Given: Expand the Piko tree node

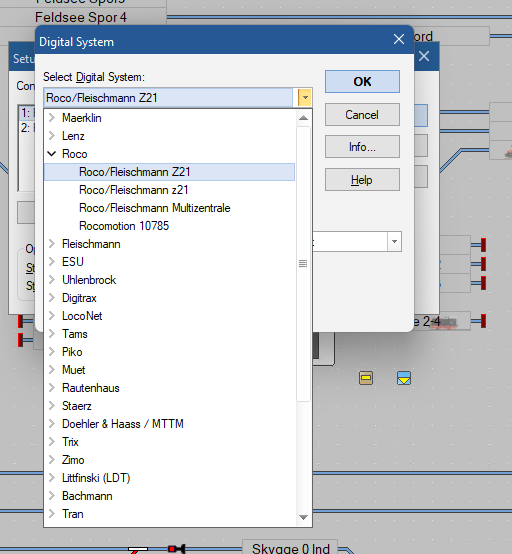Looking at the screenshot, I should [52, 352].
